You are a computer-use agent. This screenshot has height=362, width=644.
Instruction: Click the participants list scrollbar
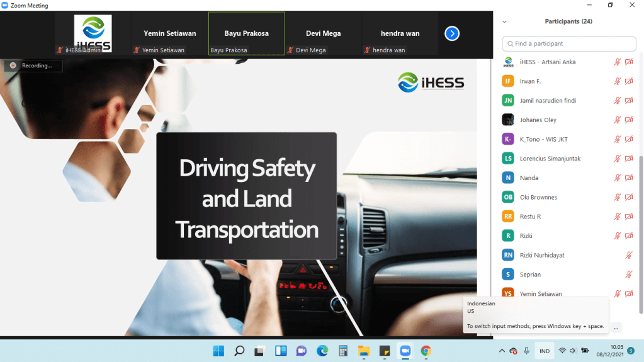pos(641,189)
